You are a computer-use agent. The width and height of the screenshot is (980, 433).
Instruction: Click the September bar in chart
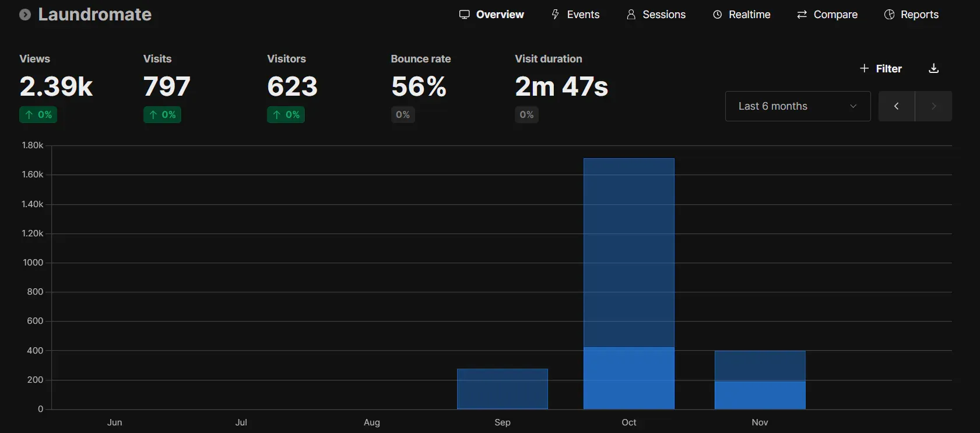pyautogui.click(x=502, y=389)
